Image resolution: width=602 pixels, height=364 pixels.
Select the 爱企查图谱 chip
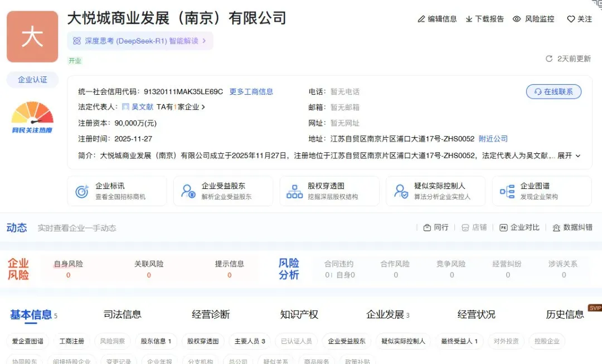pyautogui.click(x=28, y=341)
